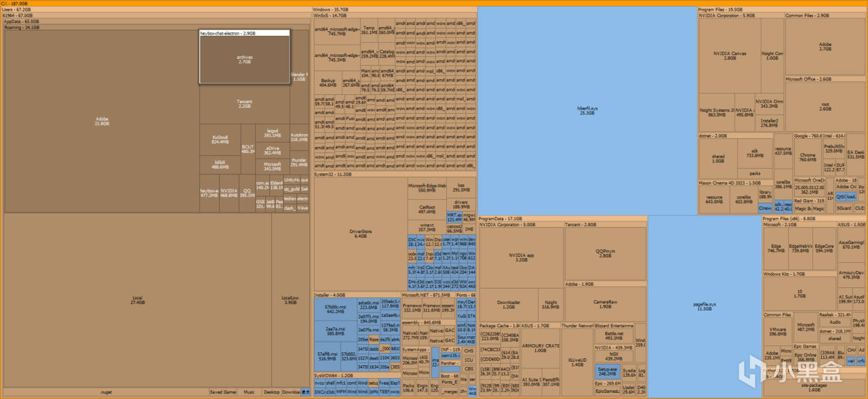Click the thunder 291.4MB block

(x=300, y=163)
